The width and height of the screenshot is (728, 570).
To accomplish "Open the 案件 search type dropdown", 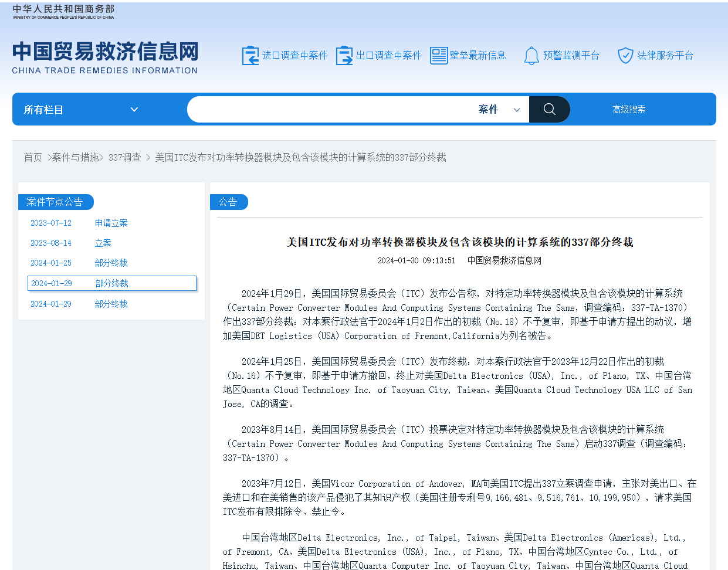I will (x=499, y=109).
